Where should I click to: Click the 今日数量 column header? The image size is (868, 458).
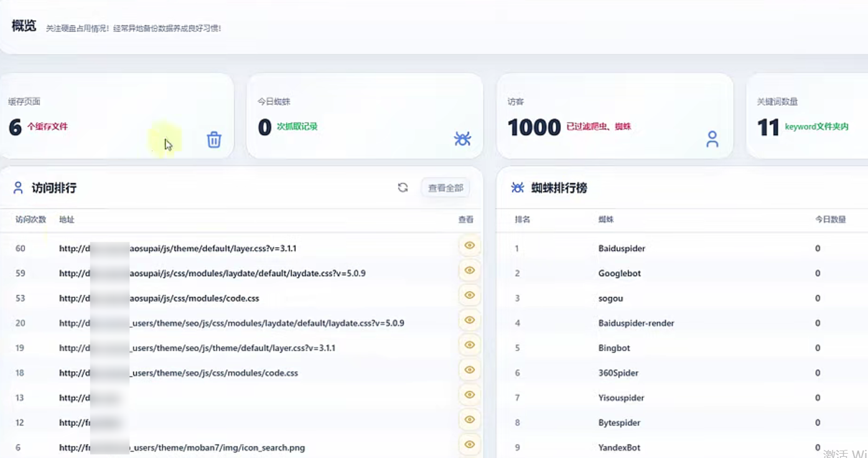[831, 220]
